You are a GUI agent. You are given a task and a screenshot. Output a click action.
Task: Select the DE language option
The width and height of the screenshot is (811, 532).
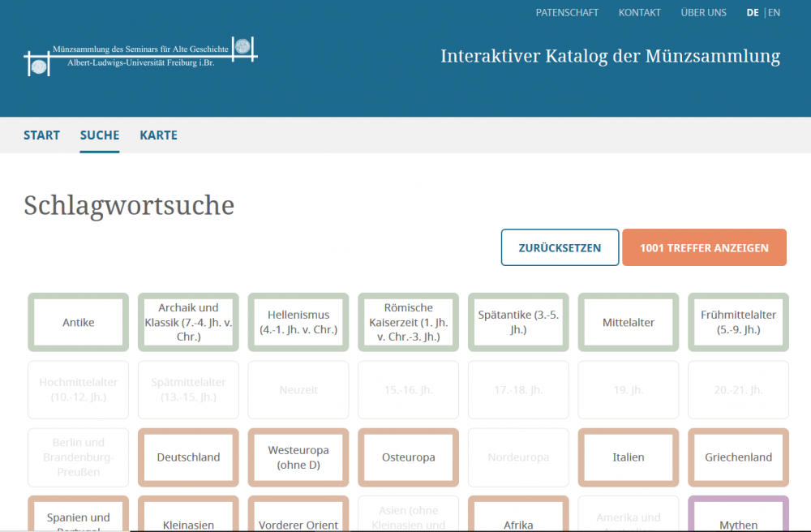tap(753, 12)
